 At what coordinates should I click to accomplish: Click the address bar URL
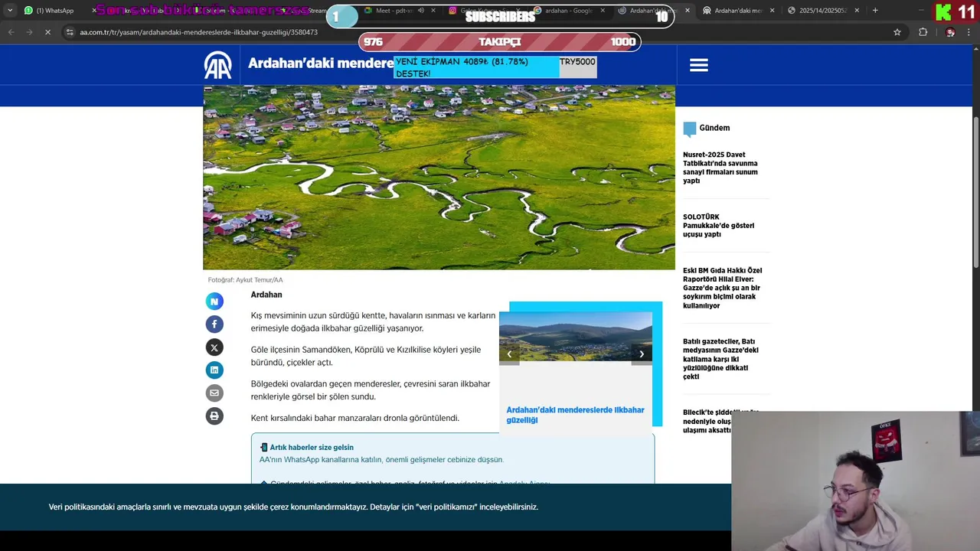pos(199,32)
